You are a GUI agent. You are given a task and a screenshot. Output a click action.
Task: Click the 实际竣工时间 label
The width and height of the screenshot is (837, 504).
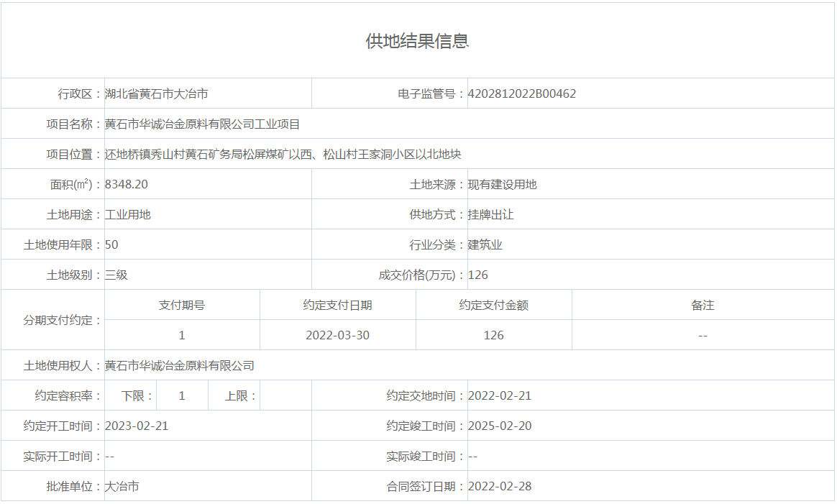click(426, 457)
